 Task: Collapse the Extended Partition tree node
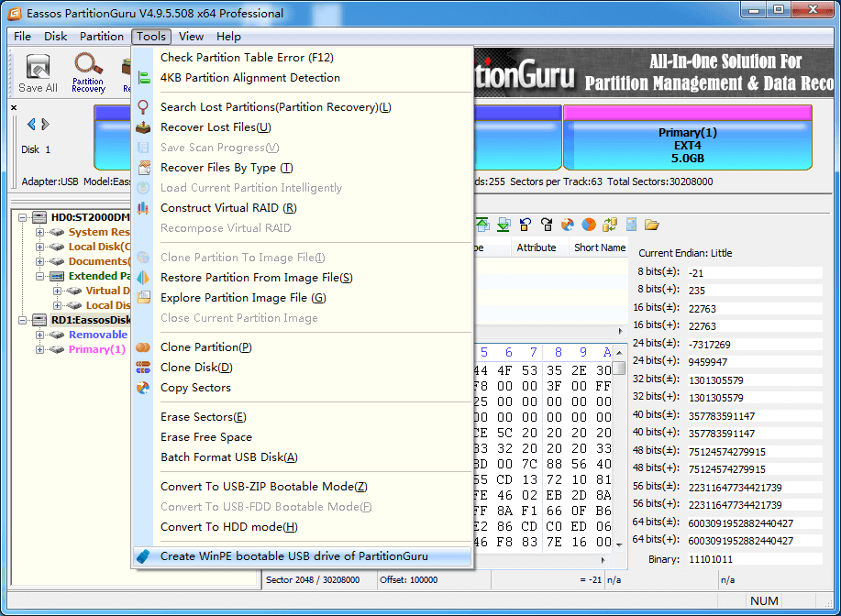point(39,276)
